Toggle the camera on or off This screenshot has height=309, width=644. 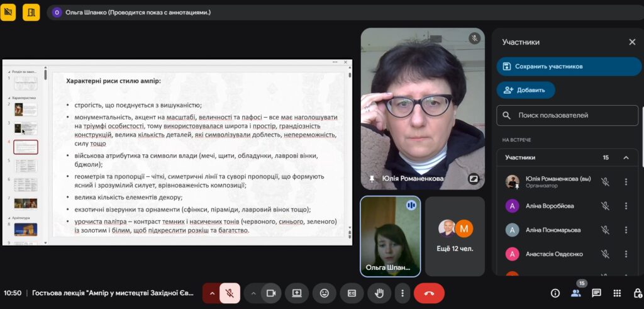click(x=271, y=293)
